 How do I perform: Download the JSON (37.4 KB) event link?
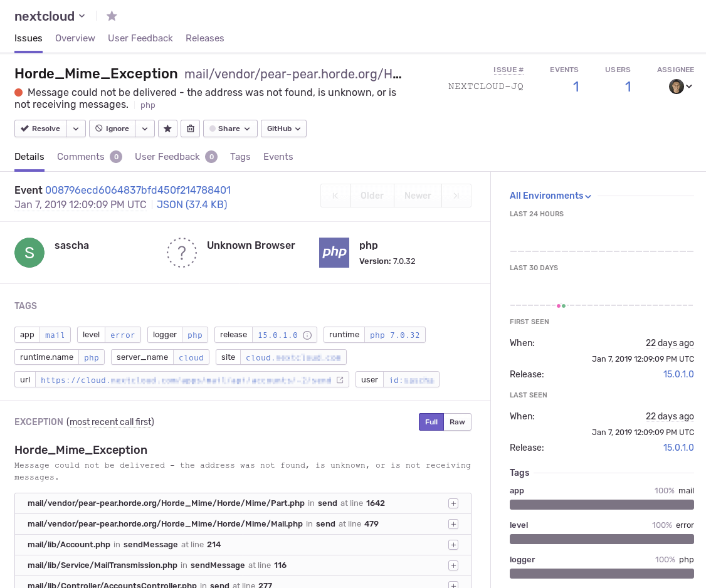[192, 204]
